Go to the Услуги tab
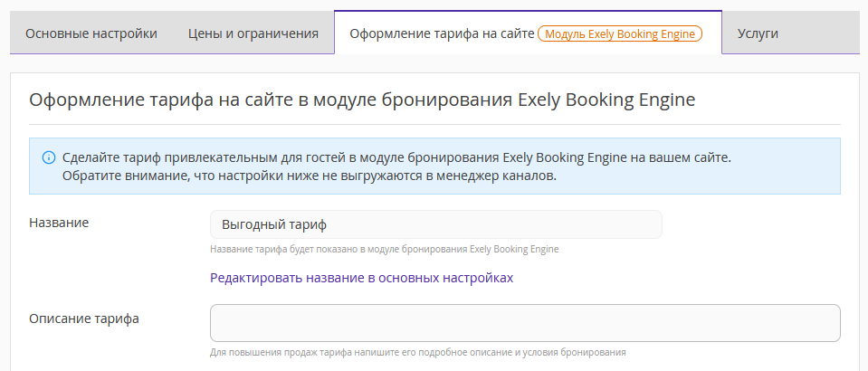This screenshot has height=371, width=868. pyautogui.click(x=758, y=33)
